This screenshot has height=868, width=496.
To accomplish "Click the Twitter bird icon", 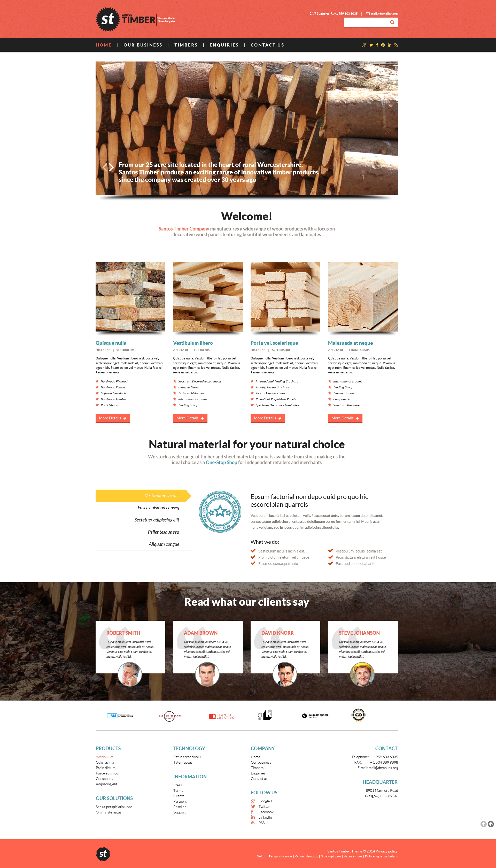I will click(371, 45).
